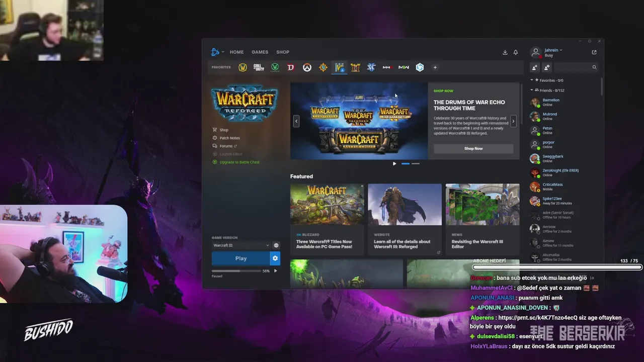Select Heroes of the Storm favorite
644x362 pixels.
pyautogui.click(x=420, y=67)
